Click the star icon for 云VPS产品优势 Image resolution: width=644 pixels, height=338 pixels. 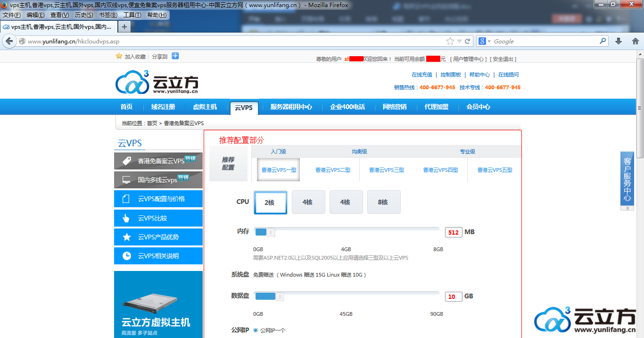(x=126, y=237)
